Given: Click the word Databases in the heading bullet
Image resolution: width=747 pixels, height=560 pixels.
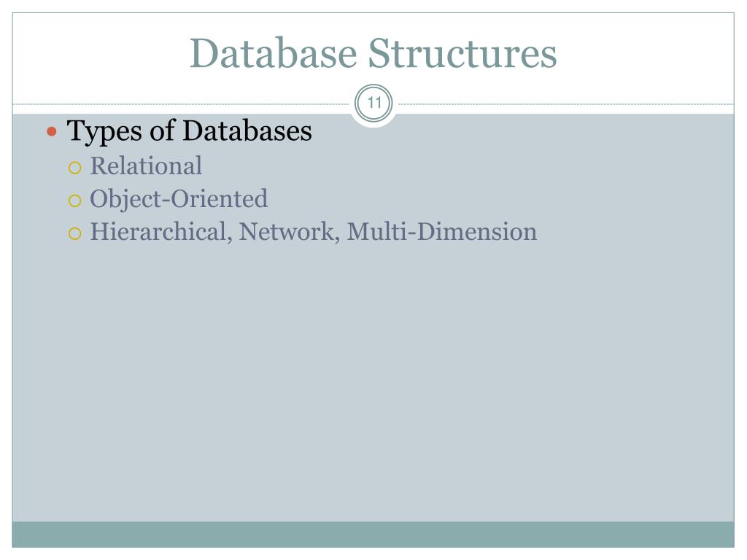Looking at the screenshot, I should click(247, 131).
